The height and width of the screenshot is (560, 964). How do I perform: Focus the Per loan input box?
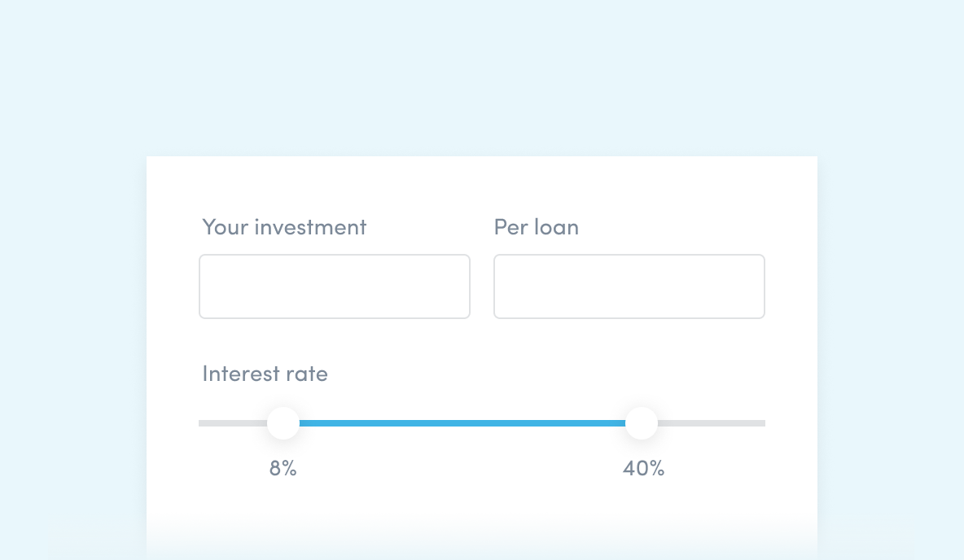tap(629, 287)
